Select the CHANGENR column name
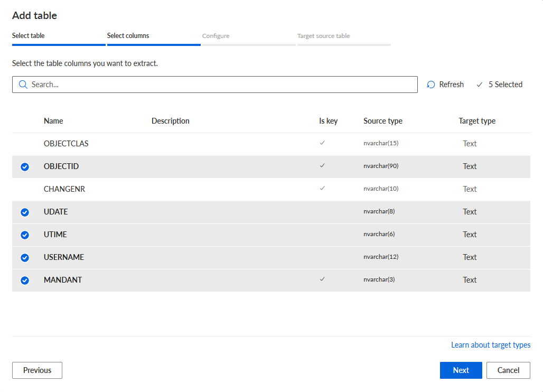 coord(64,189)
